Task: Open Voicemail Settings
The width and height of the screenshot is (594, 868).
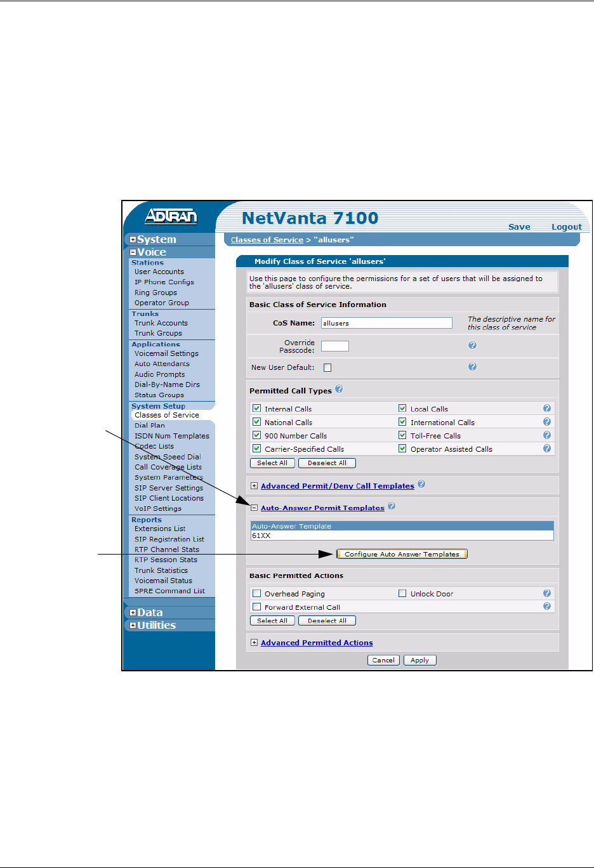Action: 166,353
